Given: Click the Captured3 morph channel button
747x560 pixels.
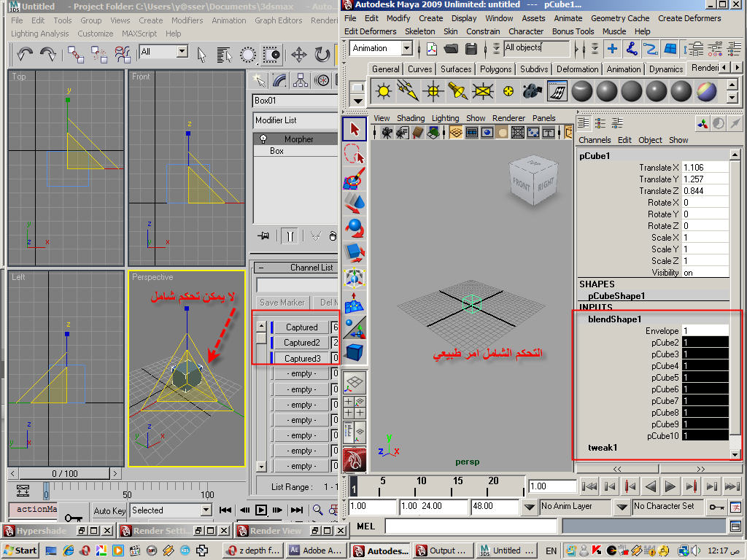Looking at the screenshot, I should (x=303, y=358).
